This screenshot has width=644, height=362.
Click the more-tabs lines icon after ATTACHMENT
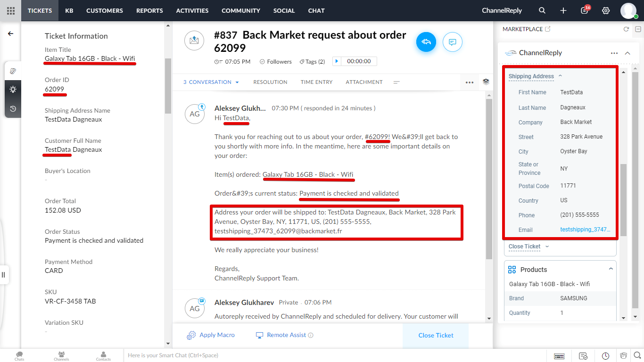[x=396, y=82]
